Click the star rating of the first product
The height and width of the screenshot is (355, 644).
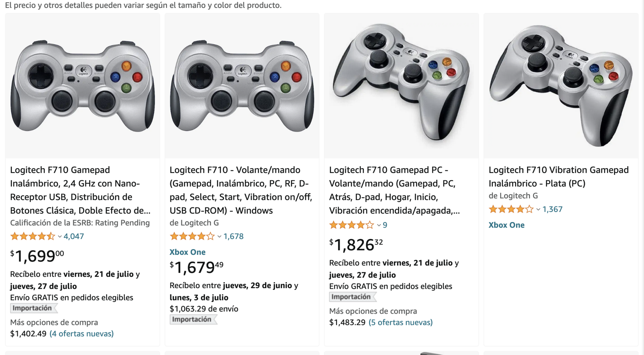32,236
